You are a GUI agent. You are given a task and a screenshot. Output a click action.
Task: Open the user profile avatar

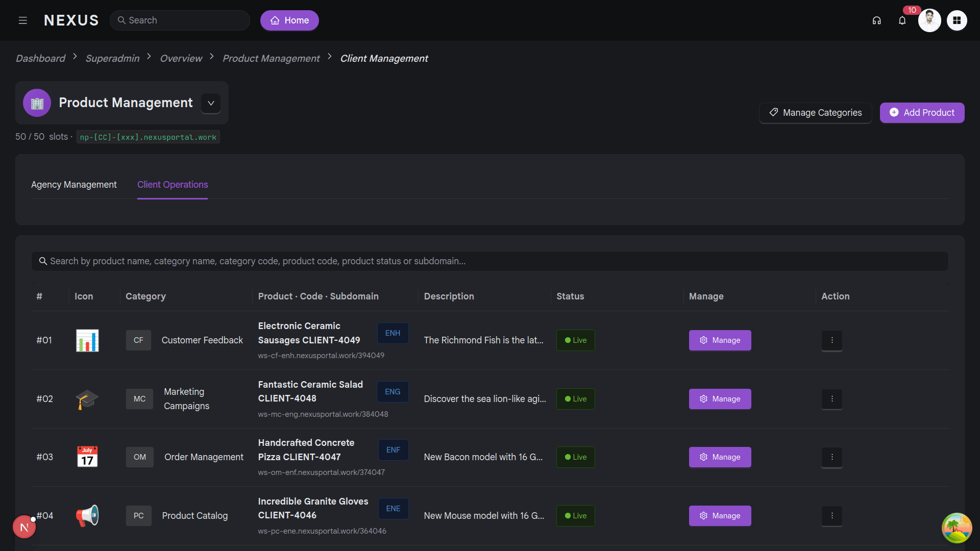(929, 20)
